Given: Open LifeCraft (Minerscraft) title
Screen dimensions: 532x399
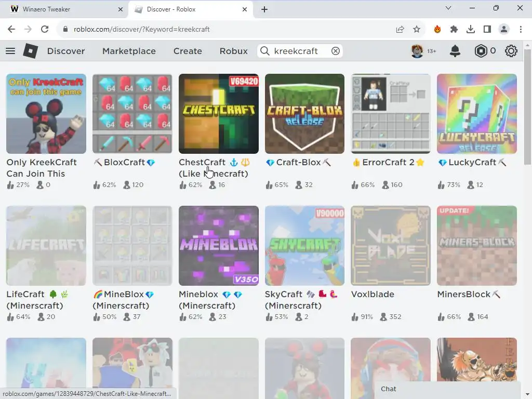Looking at the screenshot, I should tap(37, 300).
